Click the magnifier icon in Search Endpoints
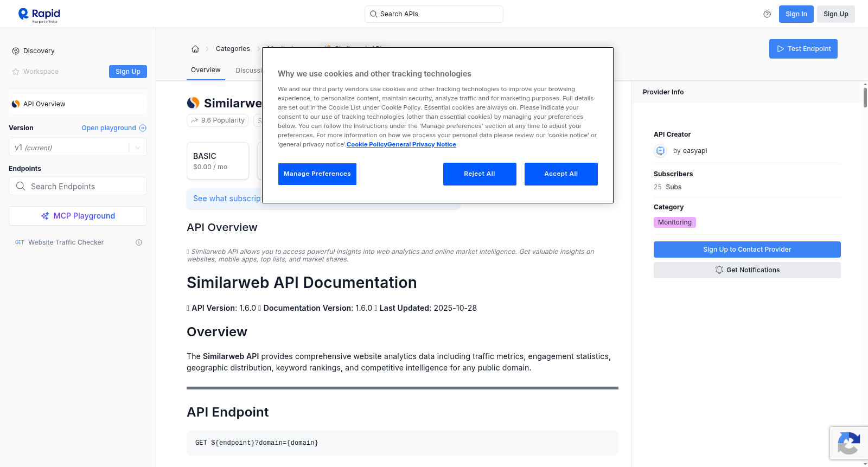The height and width of the screenshot is (467, 868). [21, 186]
